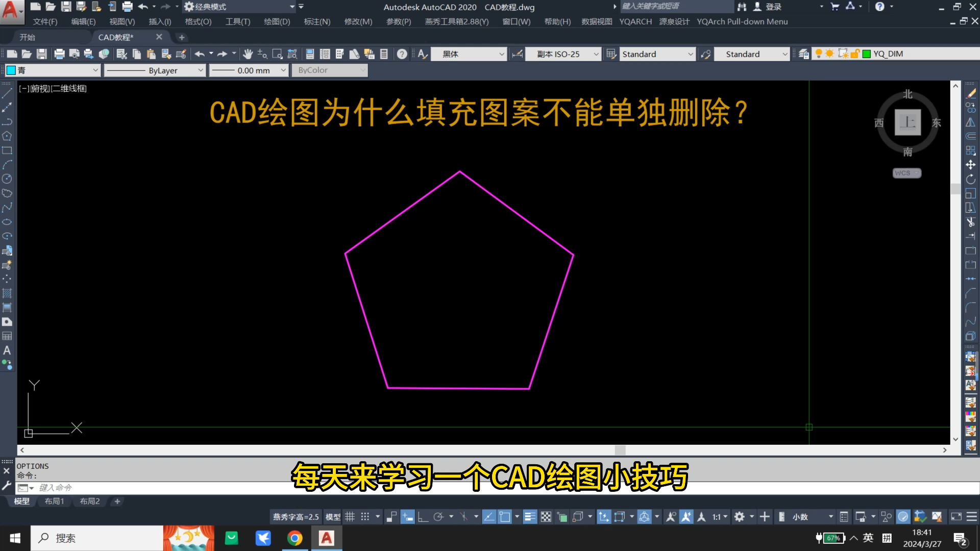This screenshot has height=551, width=980.
Task: Open the 绘图(D) menu
Action: [277, 21]
